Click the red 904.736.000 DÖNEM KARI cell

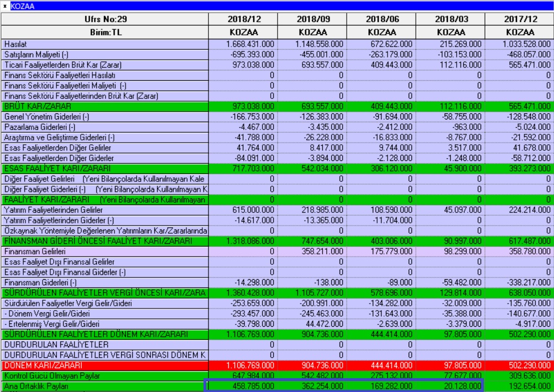(x=312, y=365)
